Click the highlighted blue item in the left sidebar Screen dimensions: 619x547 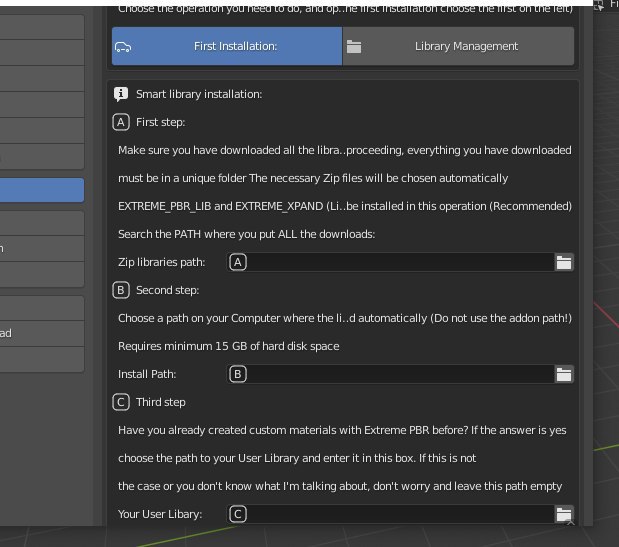click(x=42, y=190)
